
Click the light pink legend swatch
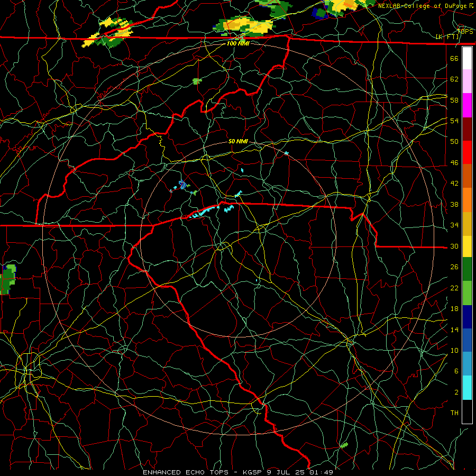[x=467, y=81]
